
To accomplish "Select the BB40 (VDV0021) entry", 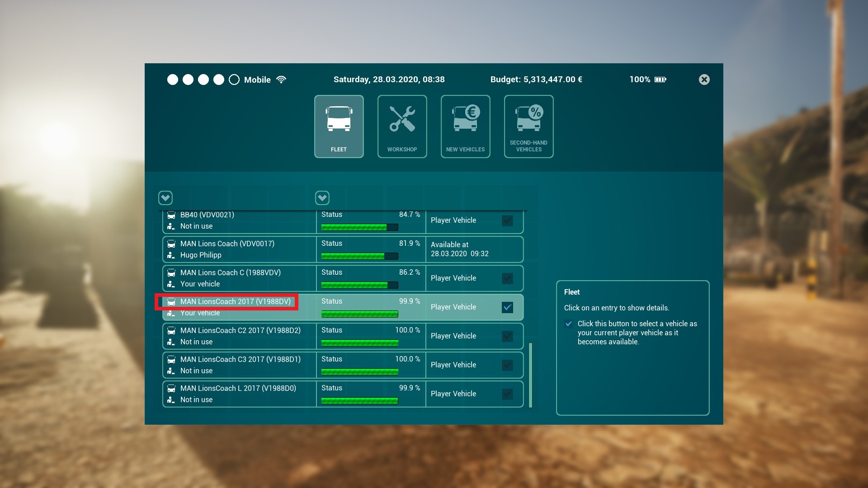I will click(x=343, y=222).
